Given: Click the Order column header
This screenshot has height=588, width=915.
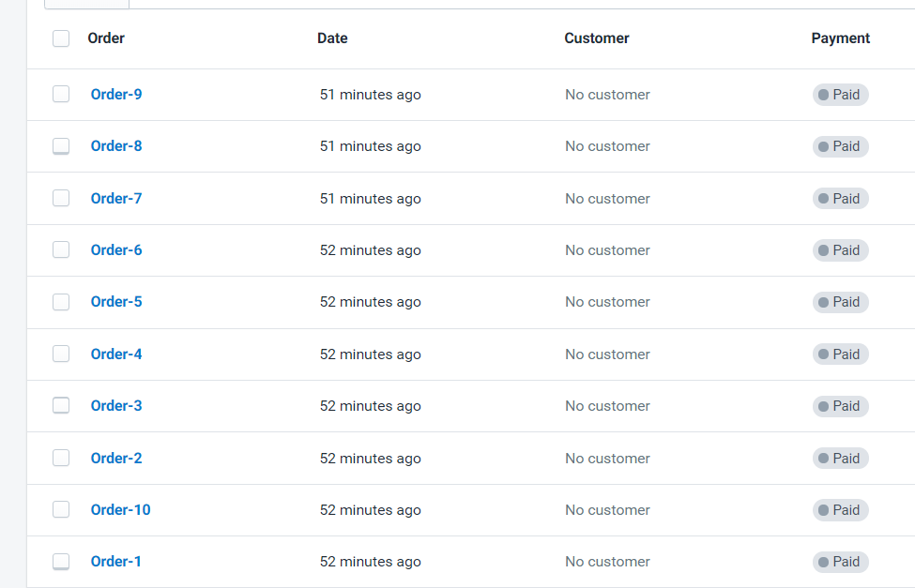Looking at the screenshot, I should coord(106,38).
